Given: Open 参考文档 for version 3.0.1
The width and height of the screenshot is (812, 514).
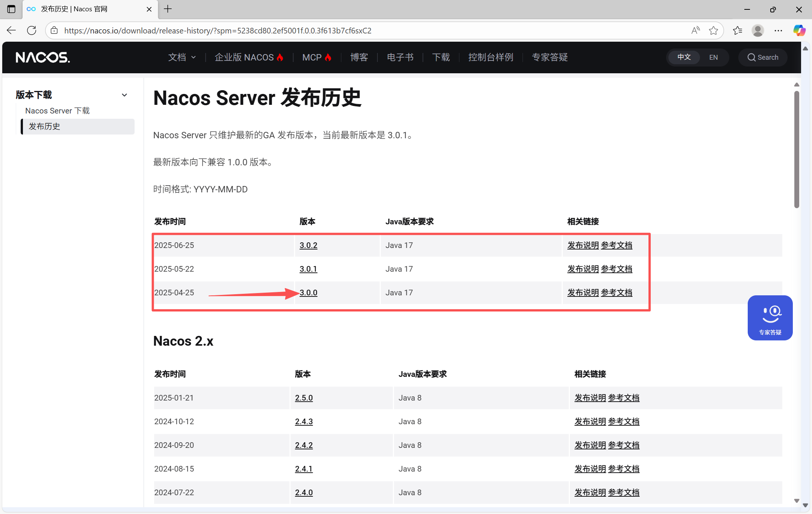Looking at the screenshot, I should click(x=617, y=269).
